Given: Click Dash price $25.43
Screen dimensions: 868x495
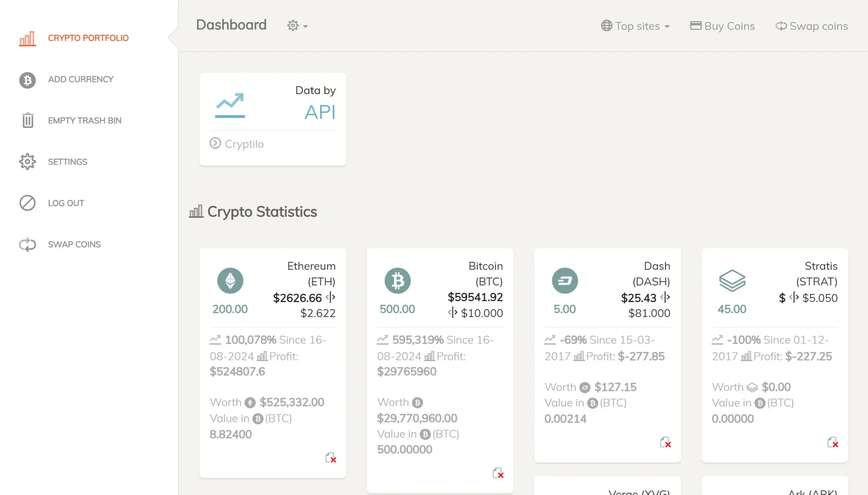Looking at the screenshot, I should (x=639, y=298).
